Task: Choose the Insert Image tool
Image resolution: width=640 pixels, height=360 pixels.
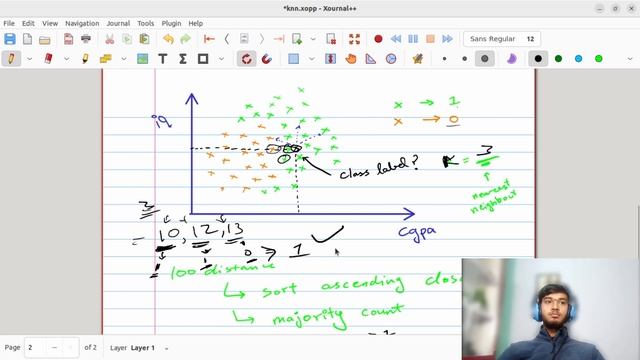Action: point(142,59)
